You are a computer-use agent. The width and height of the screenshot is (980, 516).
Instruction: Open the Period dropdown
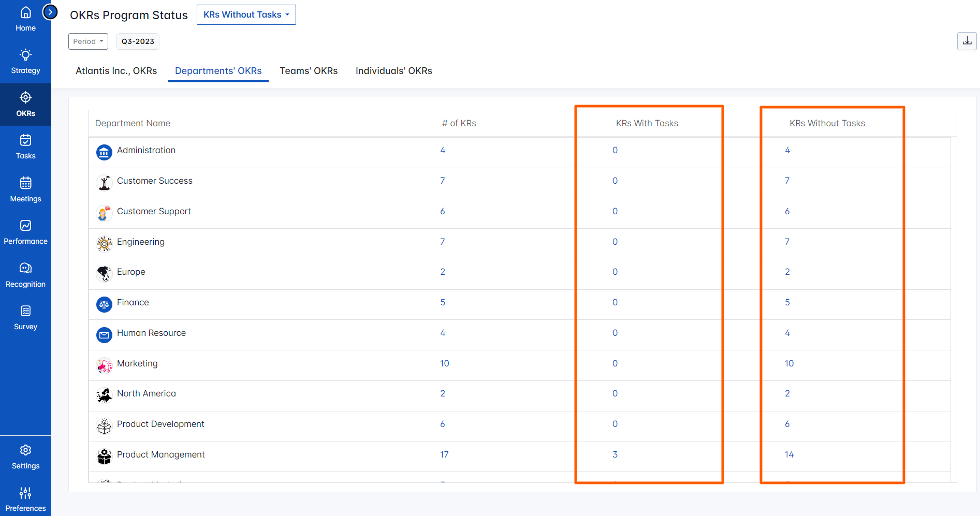pyautogui.click(x=88, y=41)
